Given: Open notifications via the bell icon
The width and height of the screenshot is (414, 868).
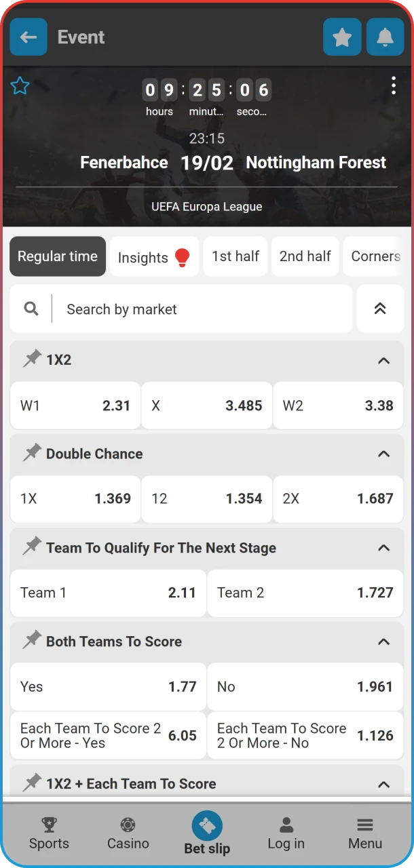Looking at the screenshot, I should click(385, 37).
